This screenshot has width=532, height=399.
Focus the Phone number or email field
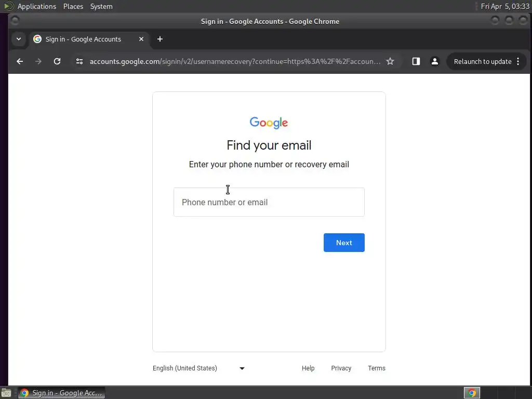[269, 202]
